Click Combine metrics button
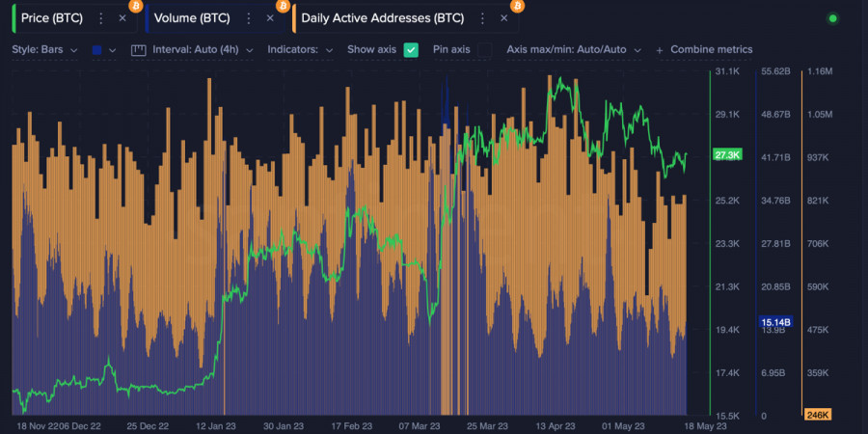The width and height of the screenshot is (868, 434). [704, 49]
